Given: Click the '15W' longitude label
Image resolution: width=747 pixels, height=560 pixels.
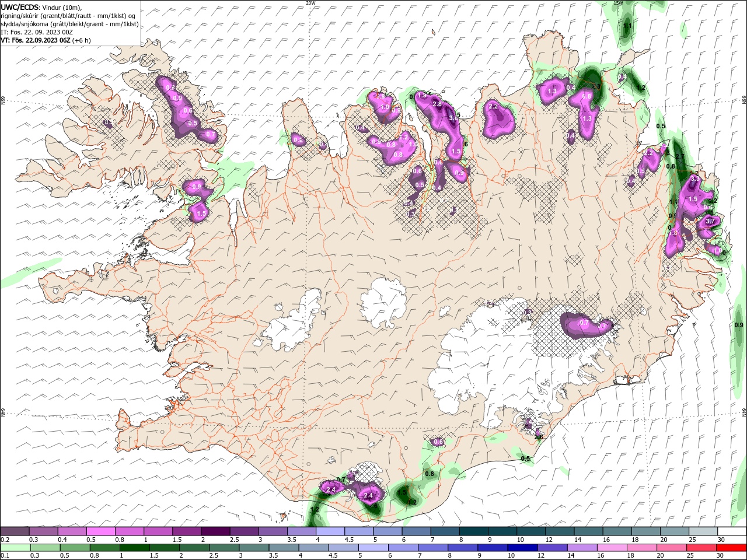Looking at the screenshot, I should pyautogui.click(x=619, y=3).
